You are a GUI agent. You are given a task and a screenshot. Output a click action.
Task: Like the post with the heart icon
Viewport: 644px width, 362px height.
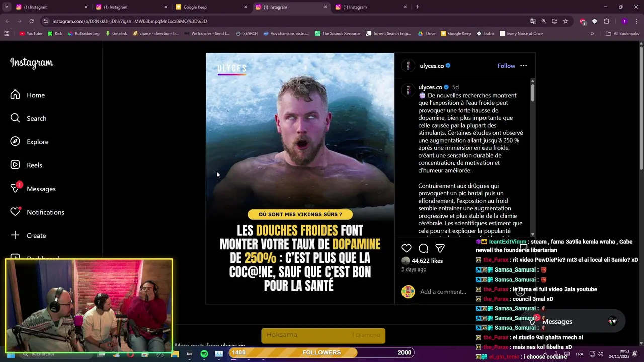pyautogui.click(x=407, y=248)
